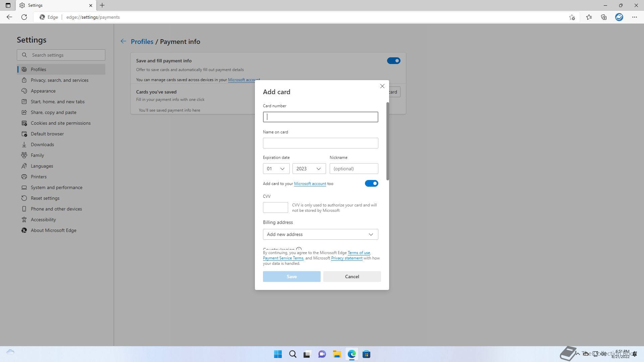
Task: Close the Add card dialog
Action: click(x=382, y=86)
